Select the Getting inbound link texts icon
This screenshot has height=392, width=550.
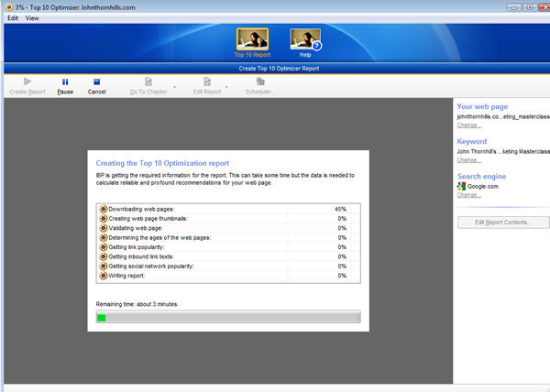pyautogui.click(x=103, y=256)
